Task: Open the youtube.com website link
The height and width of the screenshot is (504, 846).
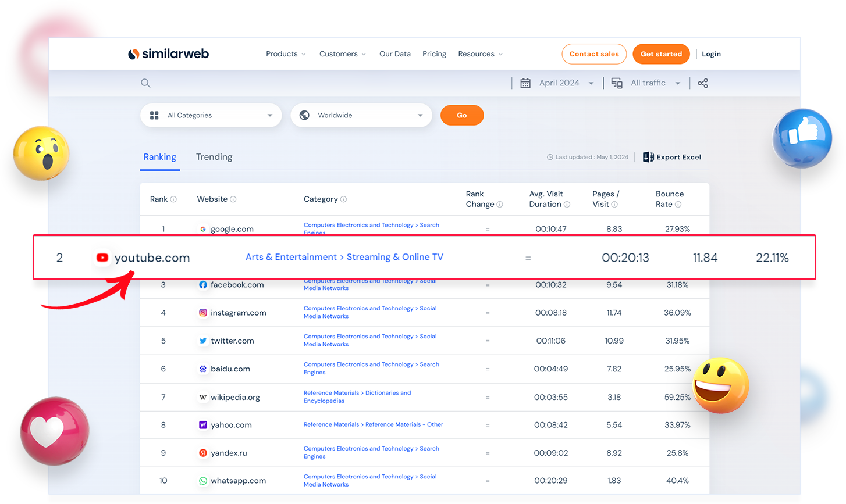Action: pos(152,258)
